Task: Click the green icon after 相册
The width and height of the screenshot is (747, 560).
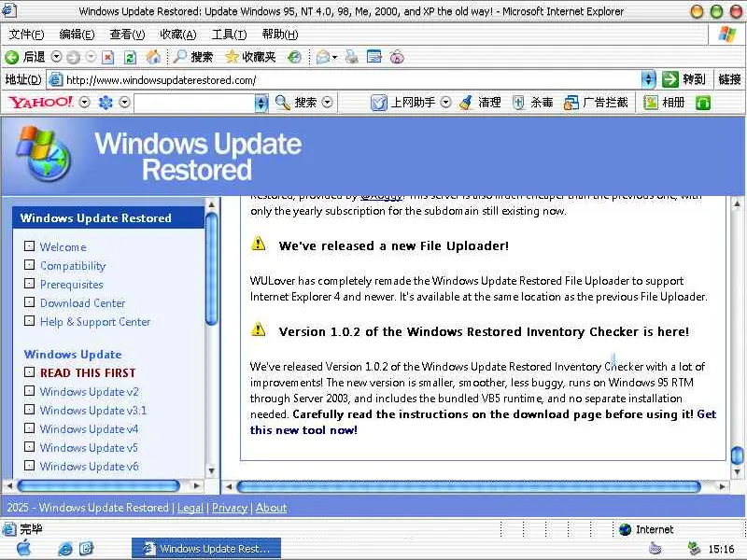Action: 703,103
